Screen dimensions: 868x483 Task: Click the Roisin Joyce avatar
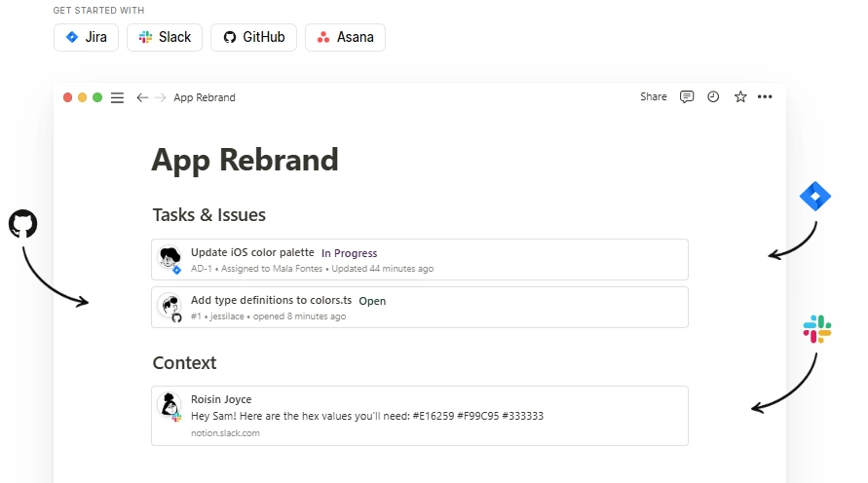(170, 405)
